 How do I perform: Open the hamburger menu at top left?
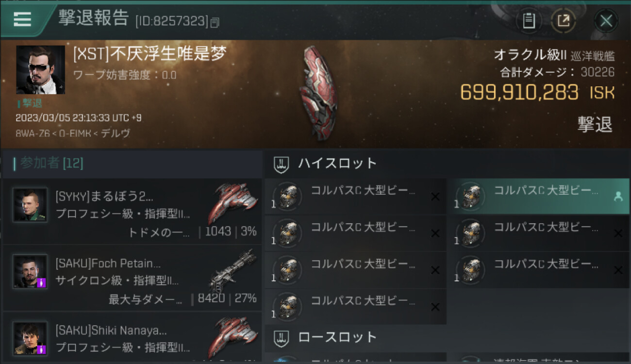[x=22, y=19]
